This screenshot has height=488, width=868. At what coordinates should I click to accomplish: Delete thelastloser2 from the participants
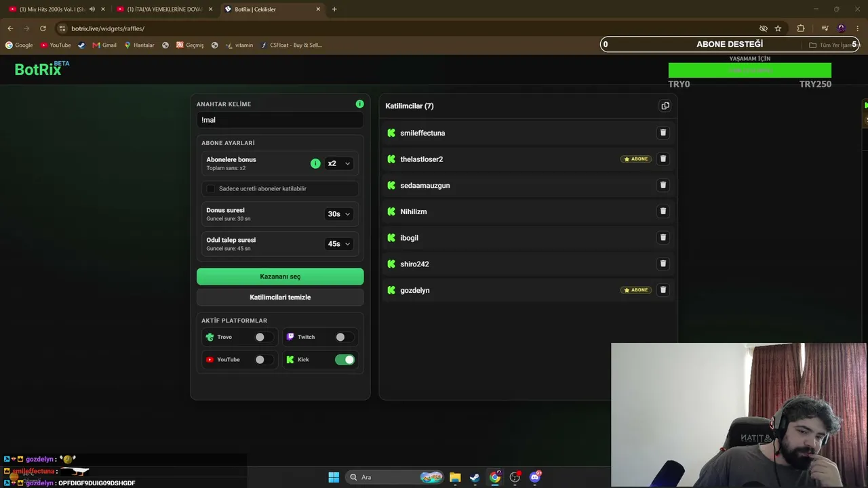point(663,159)
